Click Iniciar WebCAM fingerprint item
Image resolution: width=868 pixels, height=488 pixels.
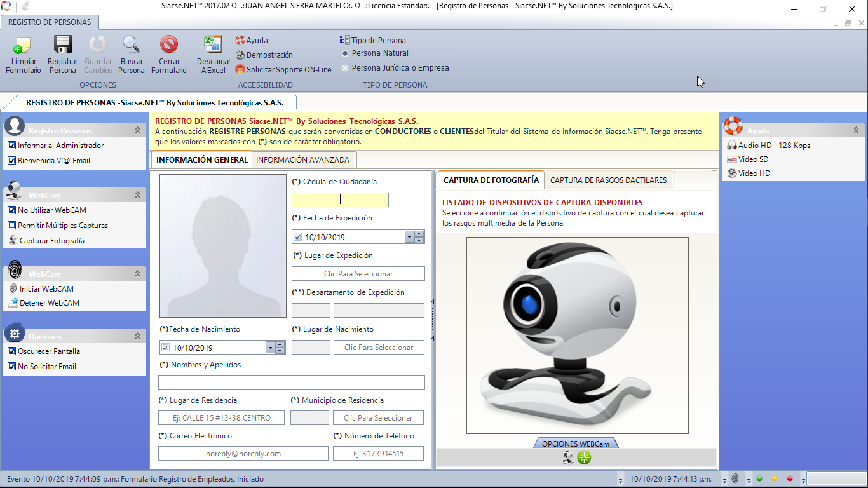point(41,289)
